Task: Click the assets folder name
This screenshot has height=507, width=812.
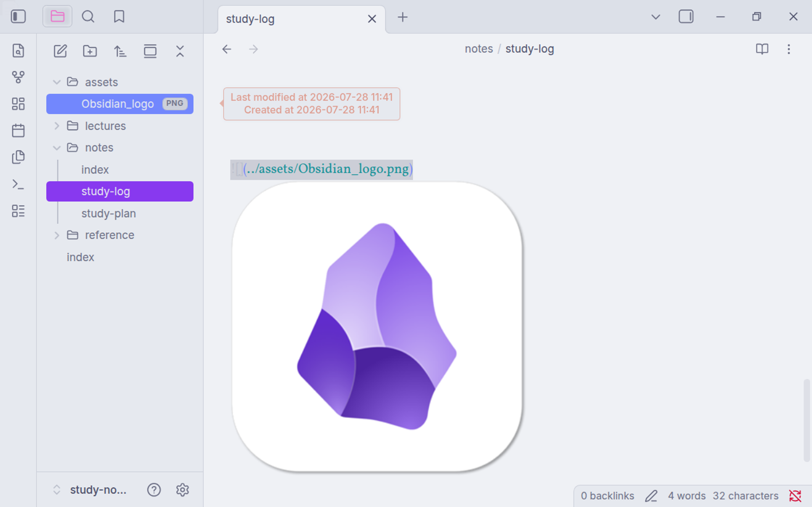Action: tap(101, 82)
